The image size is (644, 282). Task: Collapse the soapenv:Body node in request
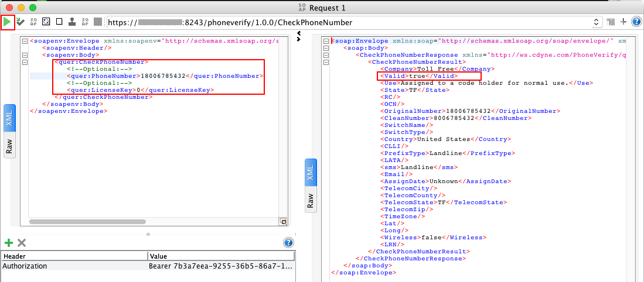tap(24, 54)
